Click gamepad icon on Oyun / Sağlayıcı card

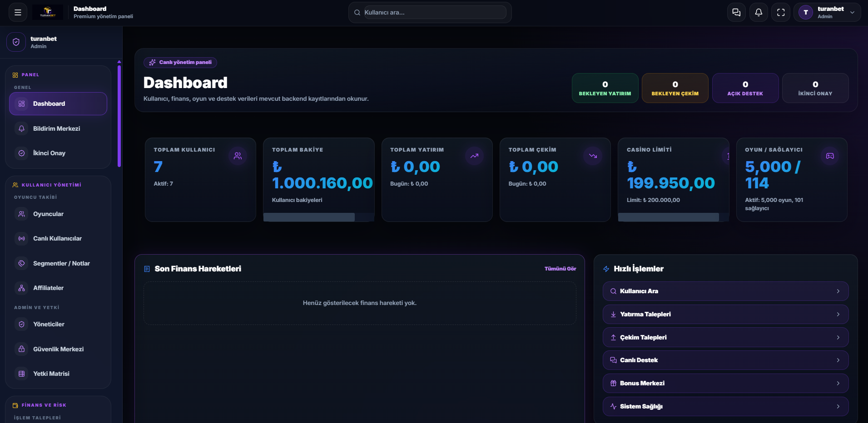(830, 156)
